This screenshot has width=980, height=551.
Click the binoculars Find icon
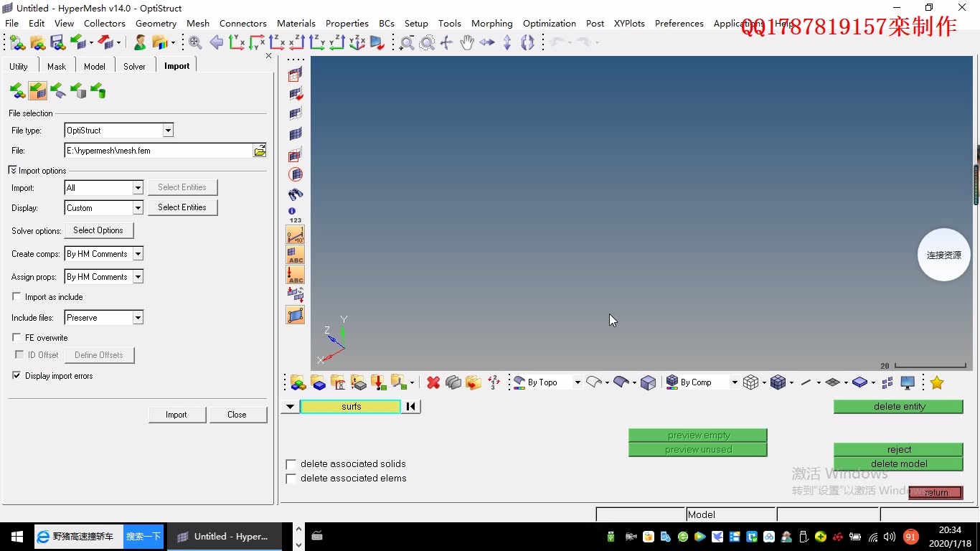click(x=296, y=194)
